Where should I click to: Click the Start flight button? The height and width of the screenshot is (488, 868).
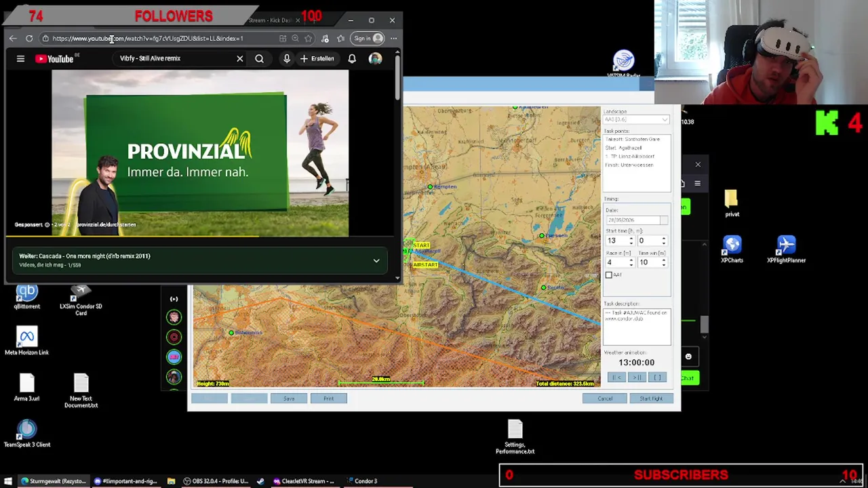click(651, 399)
